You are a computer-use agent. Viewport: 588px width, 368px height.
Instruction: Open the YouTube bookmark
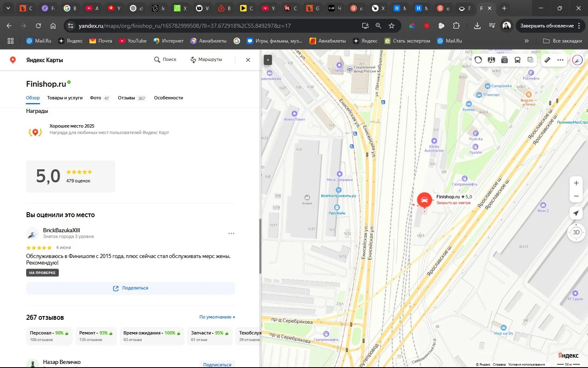tap(133, 41)
